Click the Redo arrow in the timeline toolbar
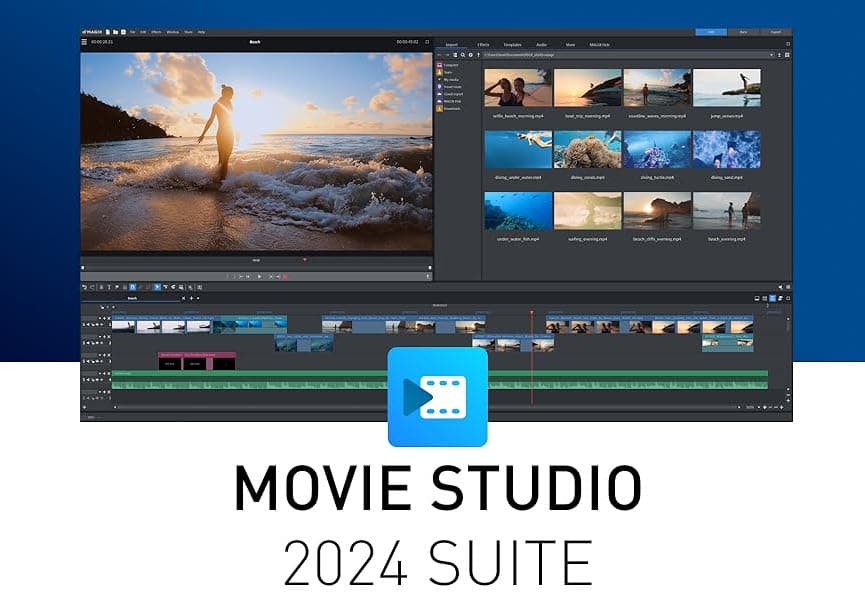The image size is (865, 600). (92, 287)
